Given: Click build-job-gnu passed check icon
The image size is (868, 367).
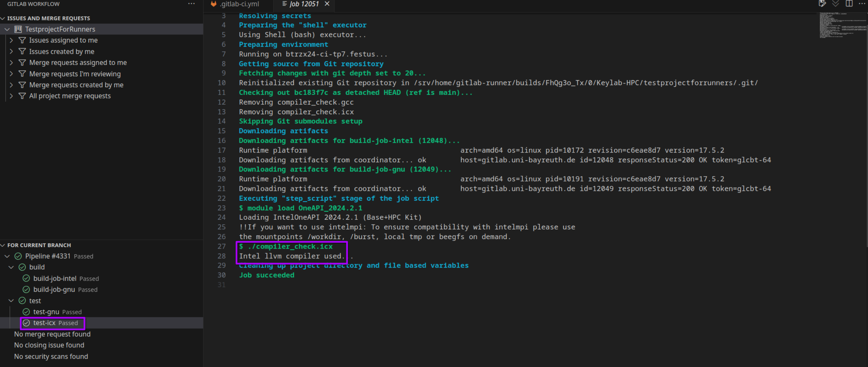Looking at the screenshot, I should point(26,290).
